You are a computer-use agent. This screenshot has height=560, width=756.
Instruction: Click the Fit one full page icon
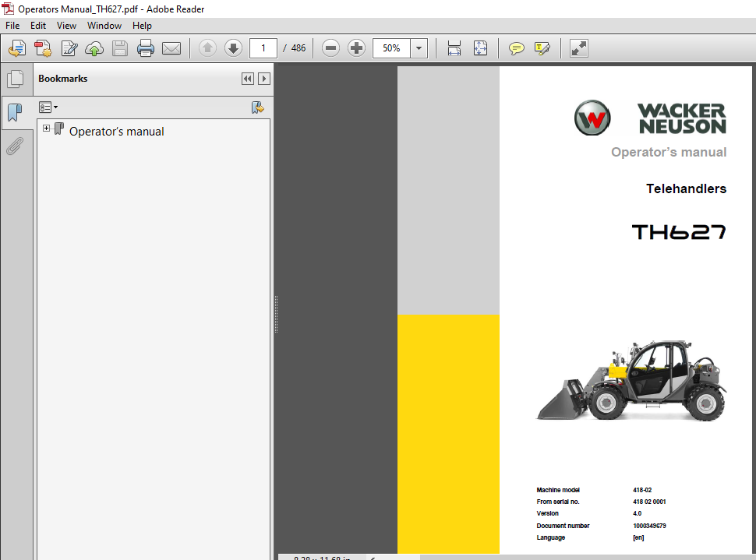[480, 48]
